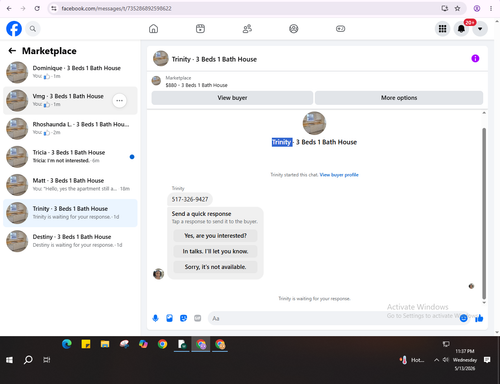Open File Explorer from taskbar
The width and height of the screenshot is (500, 384).
[105, 344]
